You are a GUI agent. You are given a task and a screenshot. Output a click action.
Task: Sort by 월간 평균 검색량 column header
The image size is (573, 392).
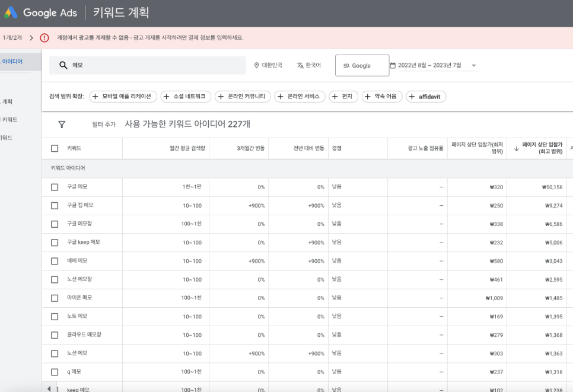point(187,148)
